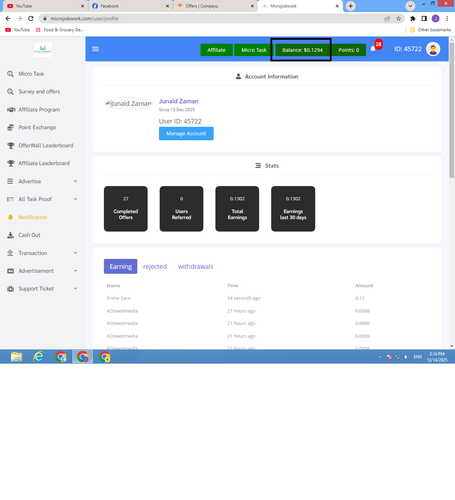Click the Balance $0.1294 button
455x500 pixels.
pos(302,50)
